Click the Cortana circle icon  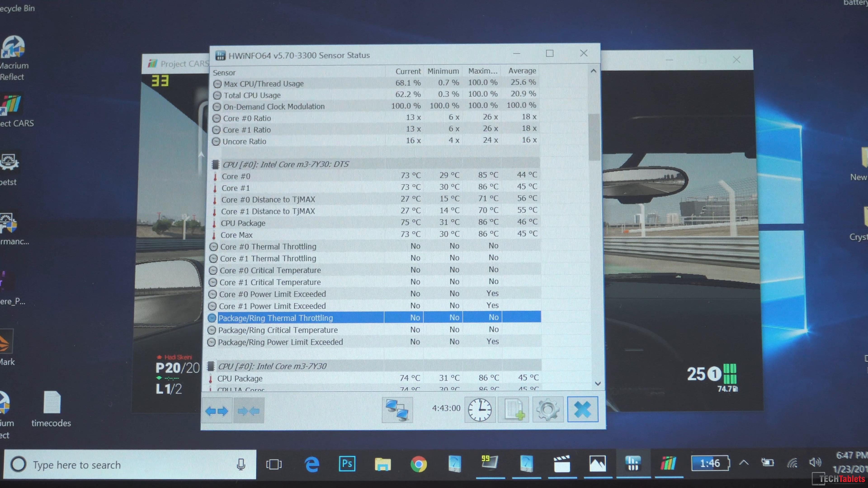(18, 464)
